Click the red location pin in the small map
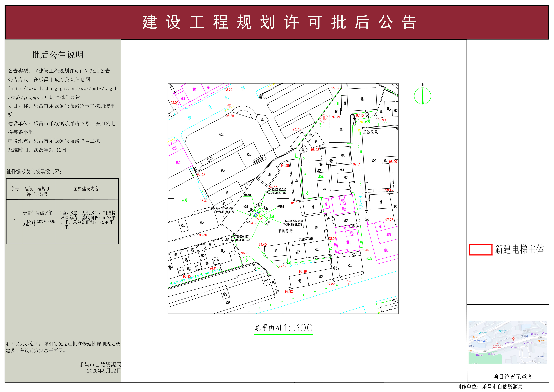This screenshot has width=554, height=392. click(x=513, y=339)
